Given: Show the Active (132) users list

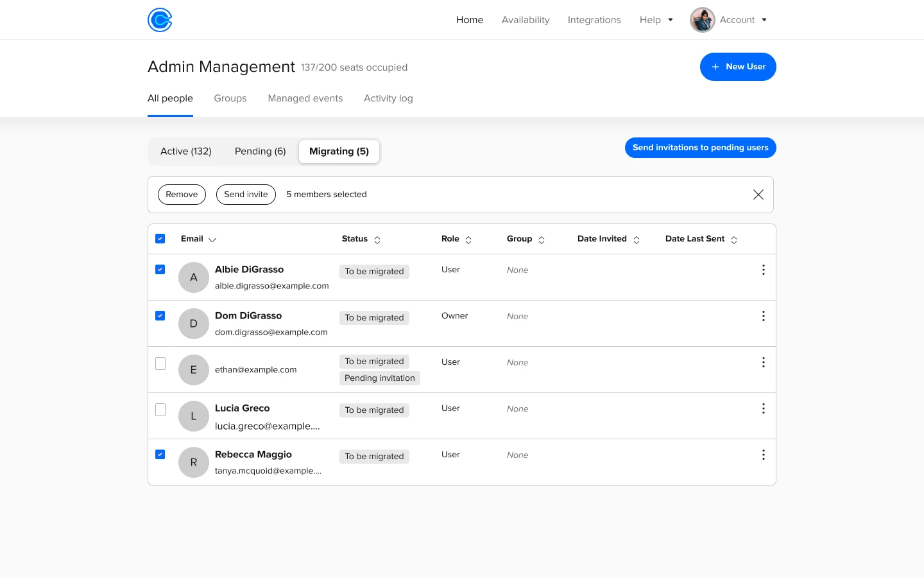Looking at the screenshot, I should 186,152.
